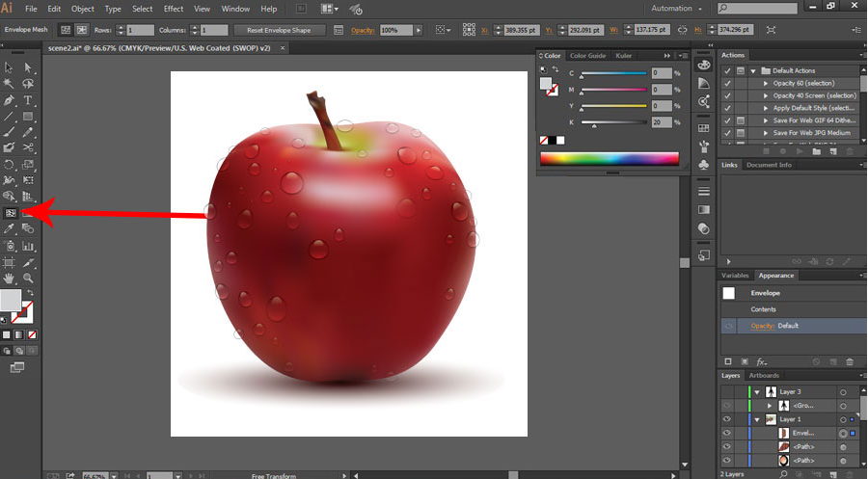Open the Effect menu
Viewport: 868px width, 479px height.
coord(174,9)
